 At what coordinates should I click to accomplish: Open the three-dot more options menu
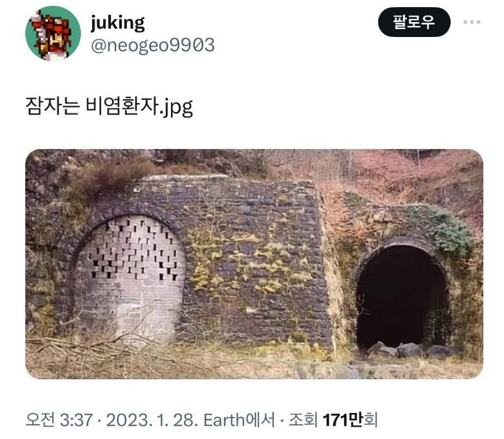coord(472,22)
